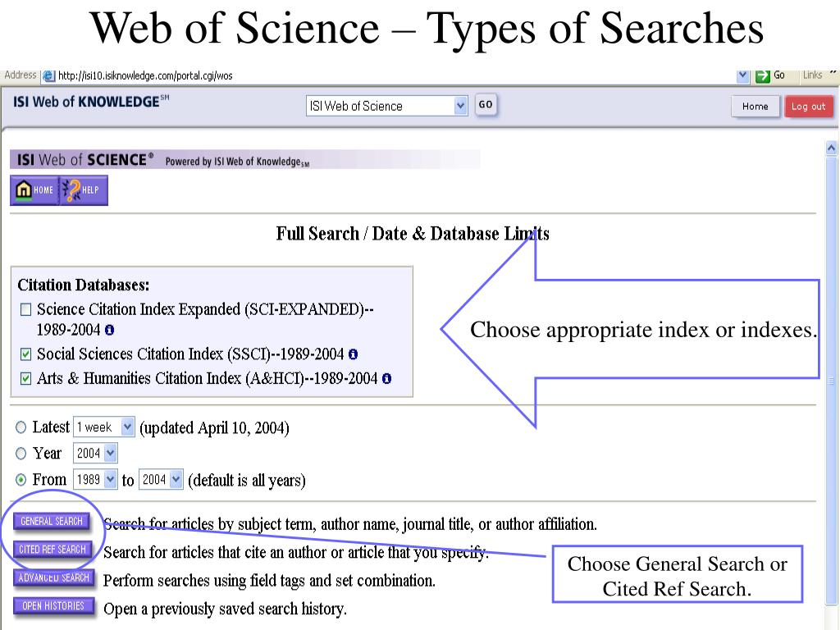Click the green Go arrow icon
840x630 pixels.
(x=762, y=76)
